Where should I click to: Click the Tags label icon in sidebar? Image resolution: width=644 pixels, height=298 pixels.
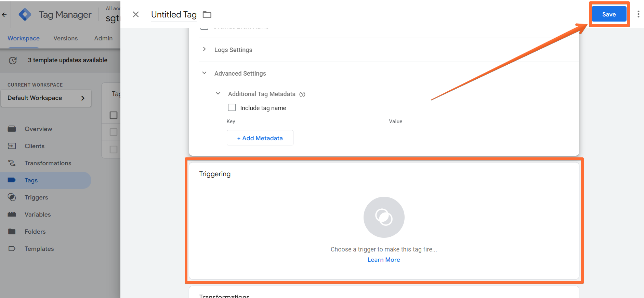[x=12, y=180]
